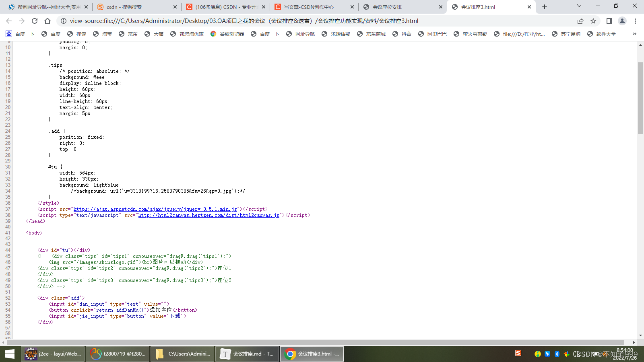
Task: Go forward to the next page
Action: click(x=22, y=21)
